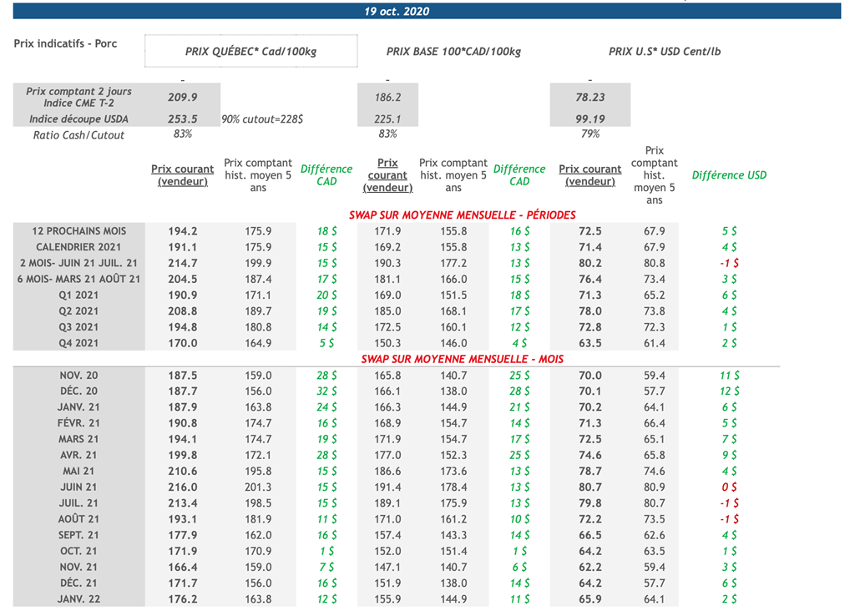The height and width of the screenshot is (616, 855).
Task: Click the PRIX U.S USD Cent/lb heading
Action: 664,52
